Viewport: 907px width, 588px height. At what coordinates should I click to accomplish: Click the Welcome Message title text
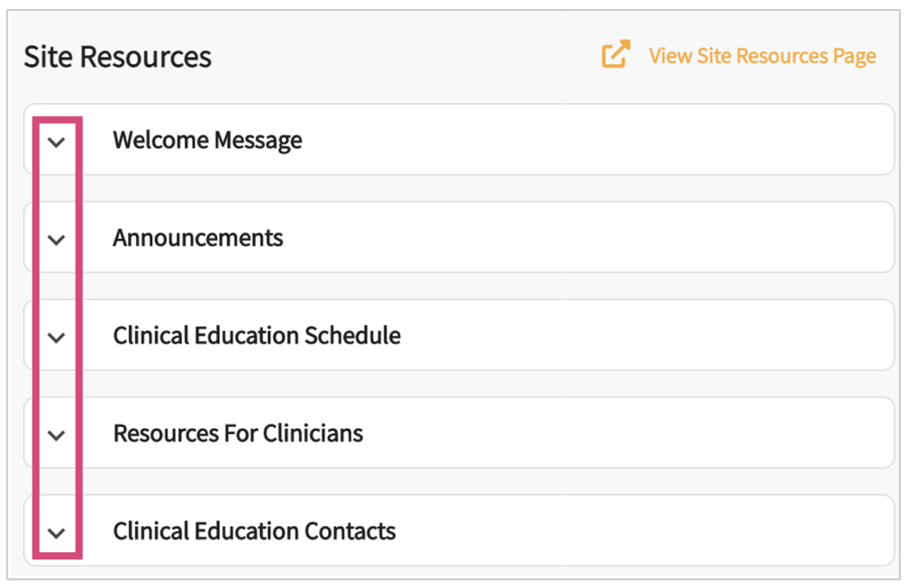(x=207, y=140)
